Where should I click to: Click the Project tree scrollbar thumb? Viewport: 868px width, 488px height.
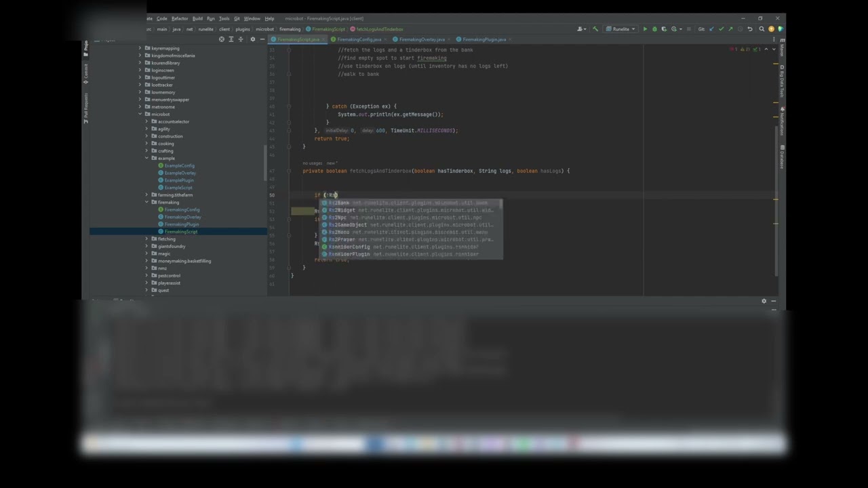tap(265, 163)
